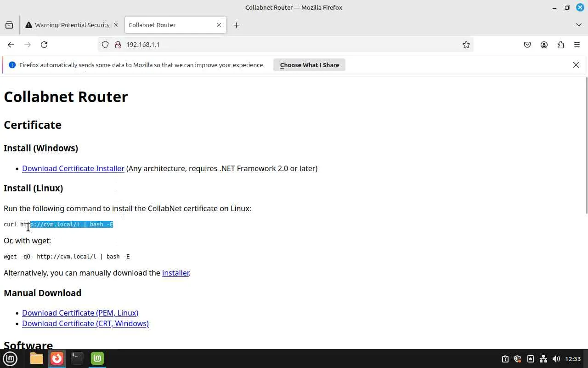Restore down the Firefox window
Screen dimensions: 588x368
tap(567, 7)
